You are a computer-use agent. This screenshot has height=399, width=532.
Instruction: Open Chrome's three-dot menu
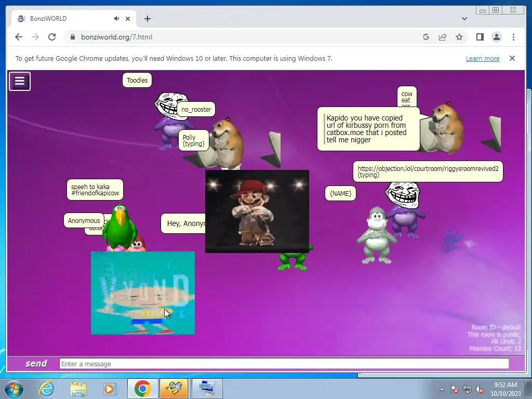[x=513, y=37]
